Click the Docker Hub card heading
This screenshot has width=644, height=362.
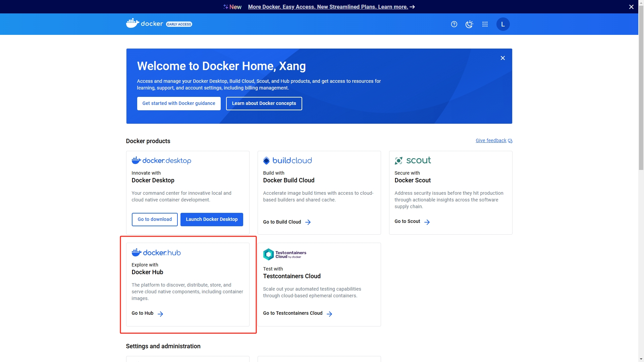point(147,272)
